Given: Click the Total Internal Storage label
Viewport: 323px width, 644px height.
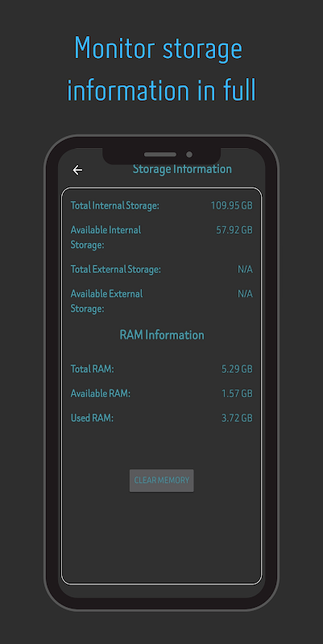Looking at the screenshot, I should tap(114, 205).
